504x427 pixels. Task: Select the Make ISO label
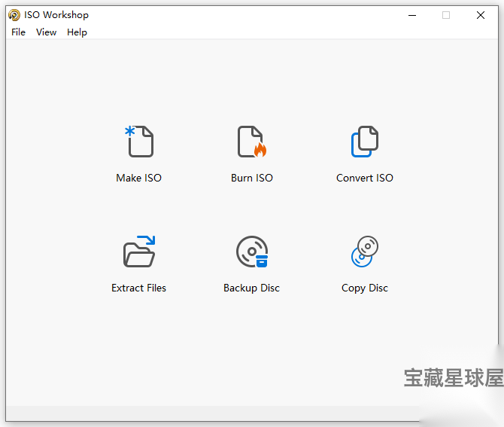coord(139,178)
